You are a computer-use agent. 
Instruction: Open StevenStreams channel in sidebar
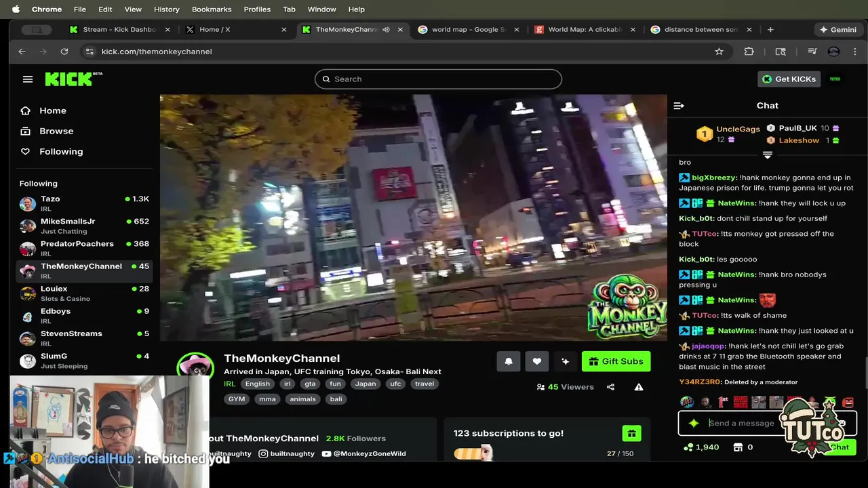tap(85, 338)
